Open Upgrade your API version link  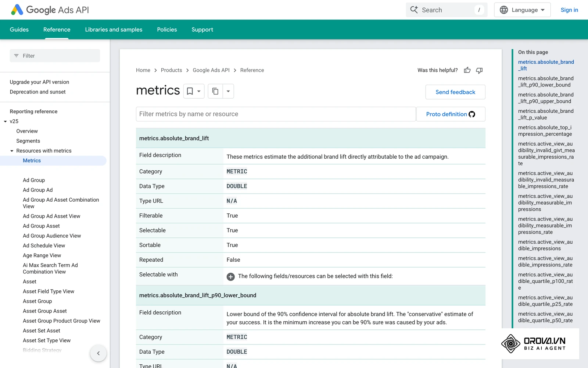[39, 82]
